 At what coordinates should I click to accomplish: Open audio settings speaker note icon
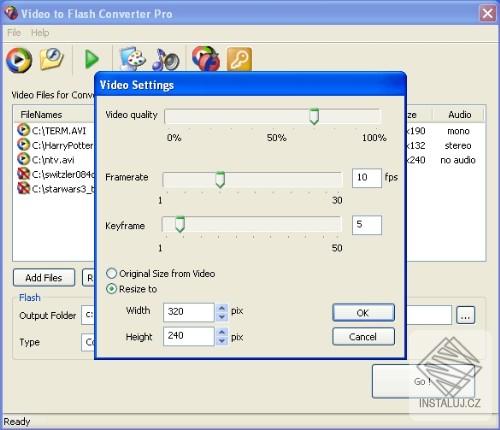165,60
